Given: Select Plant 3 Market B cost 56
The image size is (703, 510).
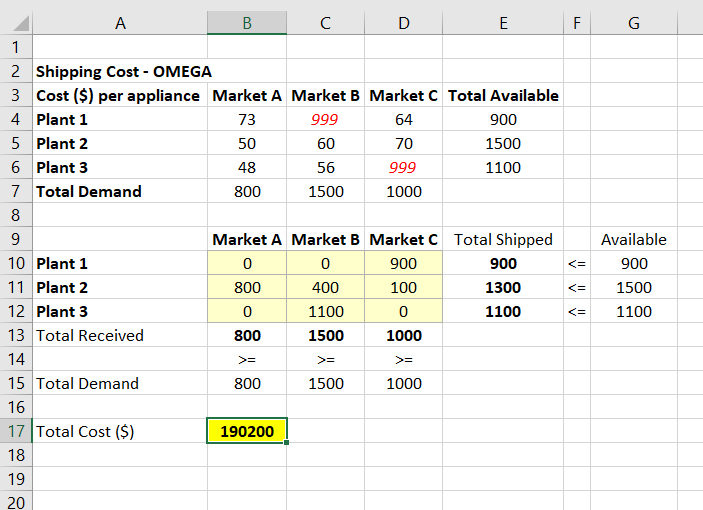Looking at the screenshot, I should point(325,167).
